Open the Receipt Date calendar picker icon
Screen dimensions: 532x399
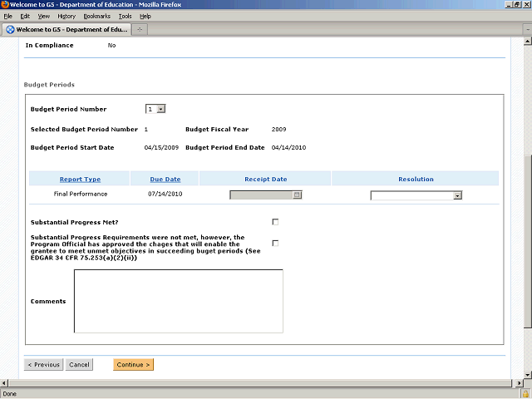coord(297,195)
